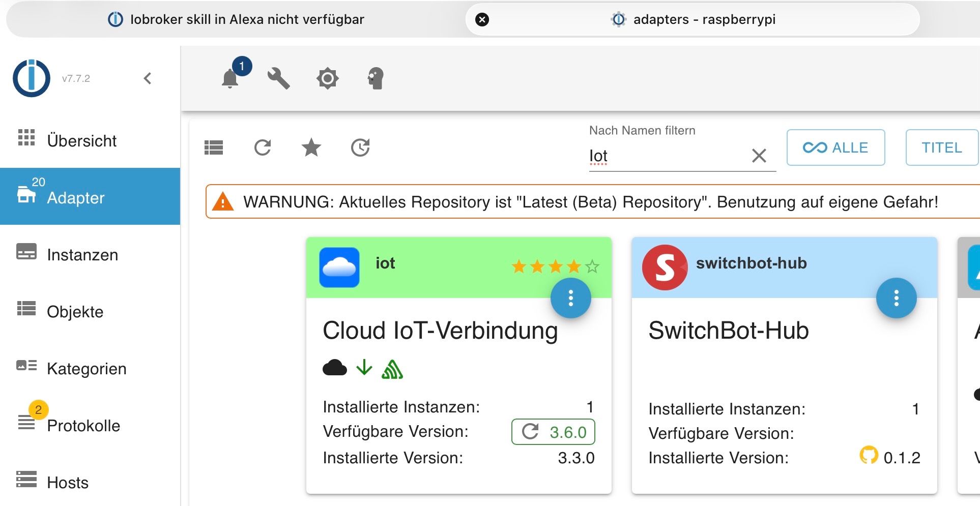Screen dimensions: 980x506
Task: Collapse the sidebar with chevron
Action: pyautogui.click(x=148, y=78)
